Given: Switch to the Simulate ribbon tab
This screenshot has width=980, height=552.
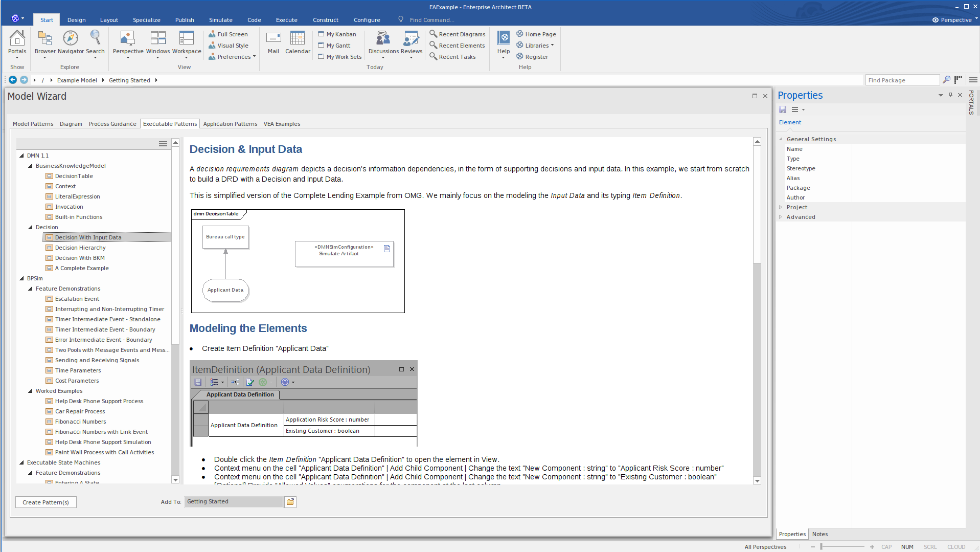Looking at the screenshot, I should 220,19.
